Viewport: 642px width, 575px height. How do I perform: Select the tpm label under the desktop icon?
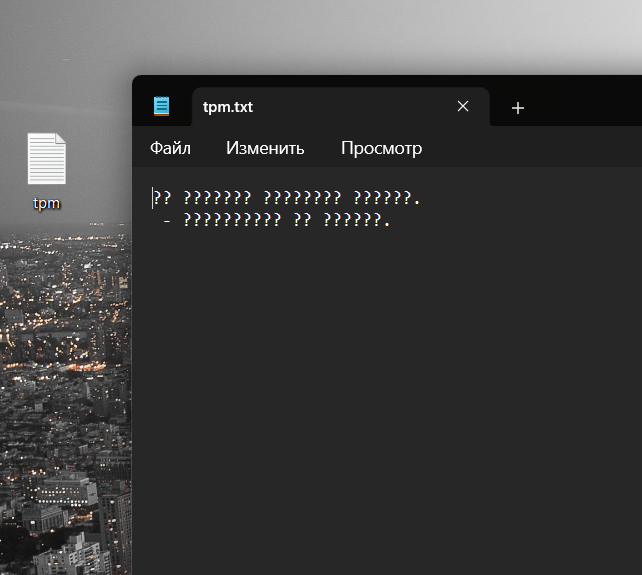pyautogui.click(x=47, y=203)
